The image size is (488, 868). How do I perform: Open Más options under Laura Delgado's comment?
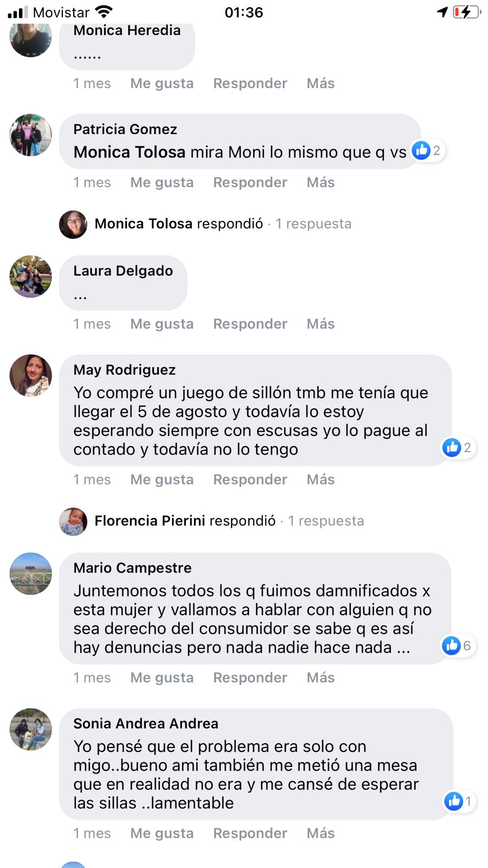pyautogui.click(x=320, y=324)
